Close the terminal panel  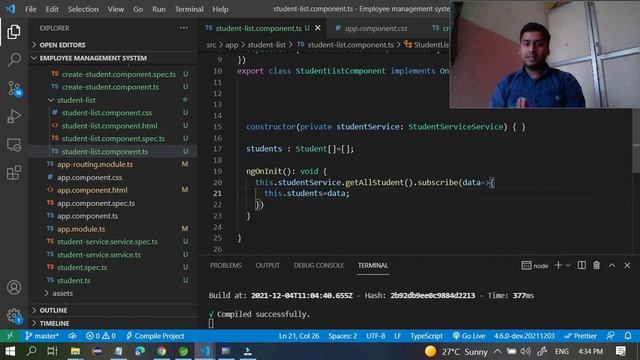627,265
